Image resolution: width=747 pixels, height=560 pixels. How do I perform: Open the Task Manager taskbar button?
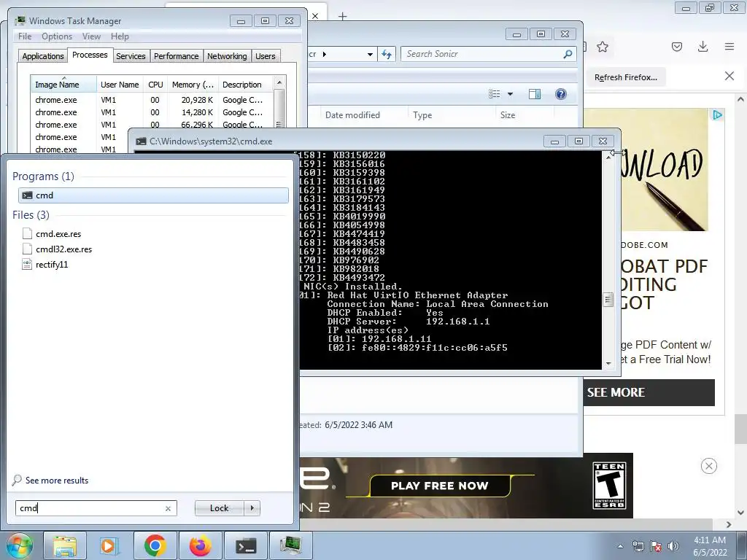pos(290,545)
